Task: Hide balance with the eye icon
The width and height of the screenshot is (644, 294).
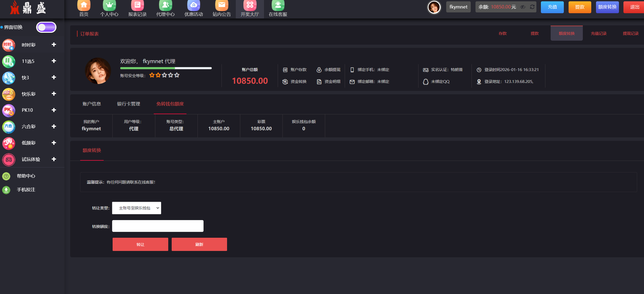Action: (x=523, y=7)
